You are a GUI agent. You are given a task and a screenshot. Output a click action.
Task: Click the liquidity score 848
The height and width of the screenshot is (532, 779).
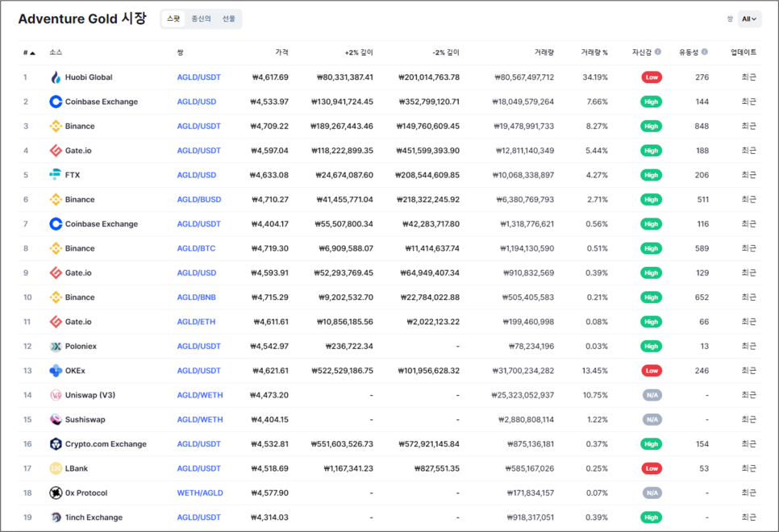point(702,127)
